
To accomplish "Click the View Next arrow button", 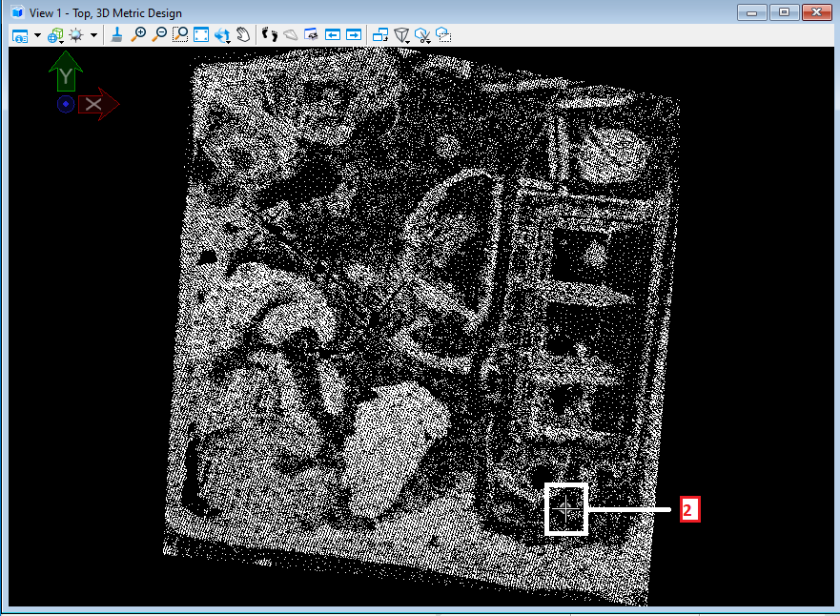I will pyautogui.click(x=354, y=35).
